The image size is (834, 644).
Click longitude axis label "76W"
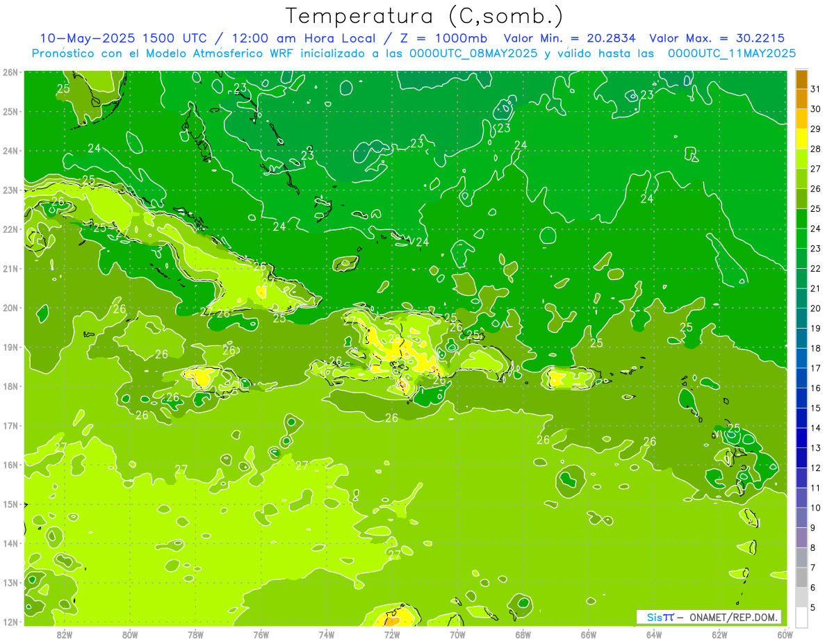261,634
